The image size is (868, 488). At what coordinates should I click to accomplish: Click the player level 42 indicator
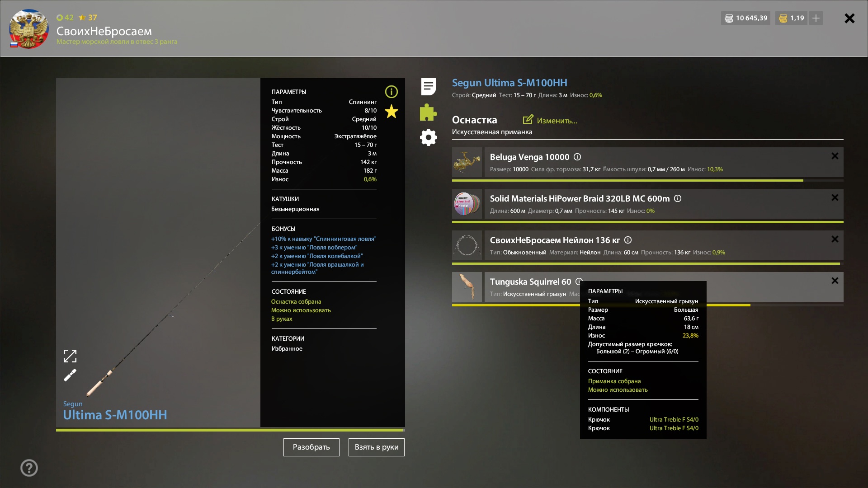[x=65, y=18]
